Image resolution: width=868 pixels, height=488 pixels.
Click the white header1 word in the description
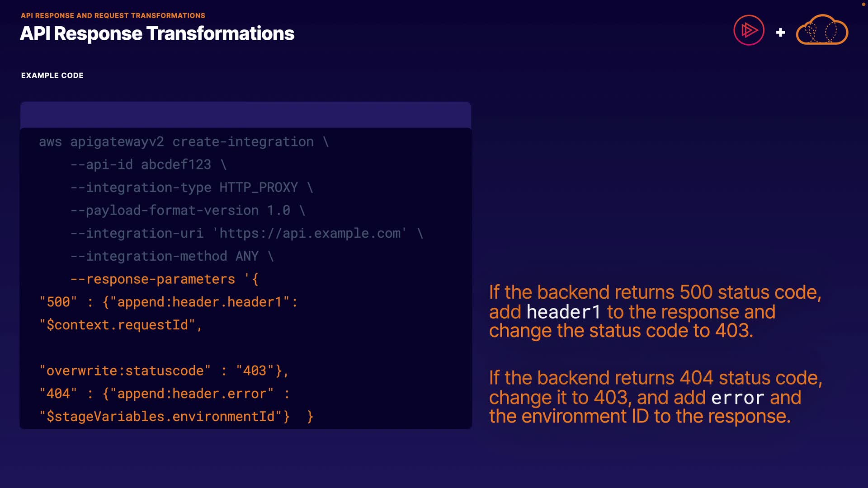coord(563,312)
